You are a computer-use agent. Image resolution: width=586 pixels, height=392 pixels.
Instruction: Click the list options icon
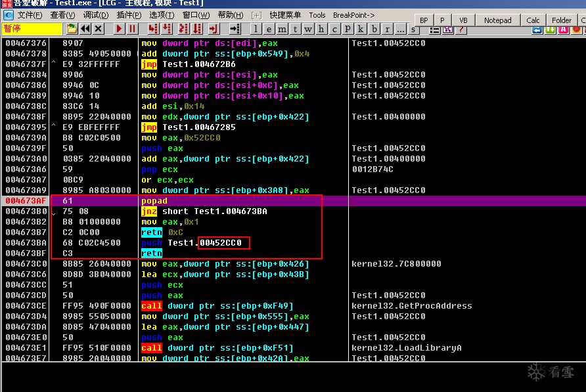[x=434, y=30]
